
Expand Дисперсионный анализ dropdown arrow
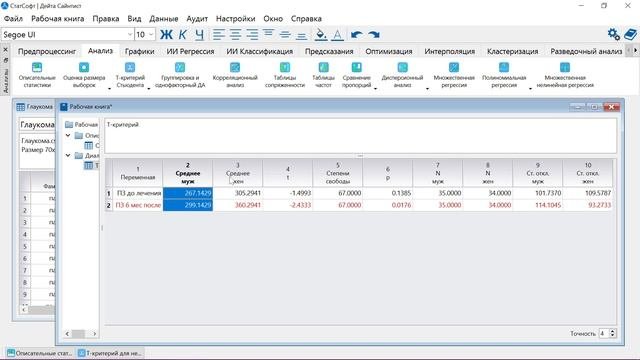(427, 89)
